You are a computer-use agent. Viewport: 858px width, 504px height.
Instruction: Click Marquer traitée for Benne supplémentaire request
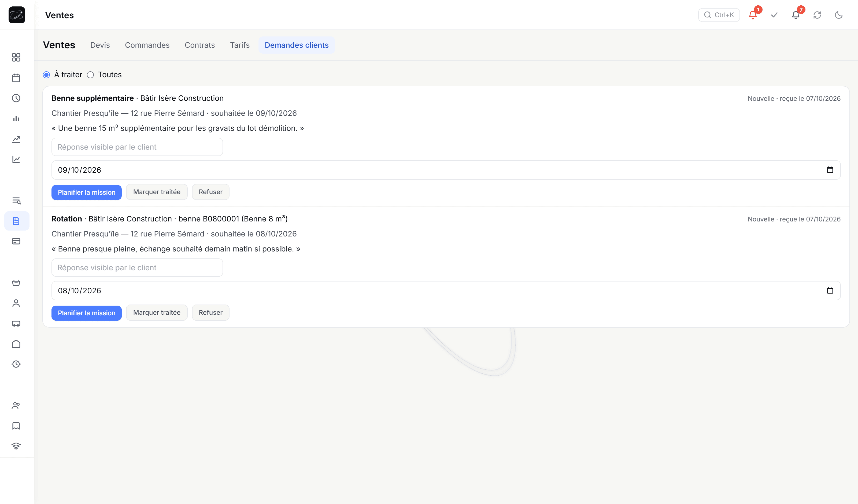(x=157, y=192)
